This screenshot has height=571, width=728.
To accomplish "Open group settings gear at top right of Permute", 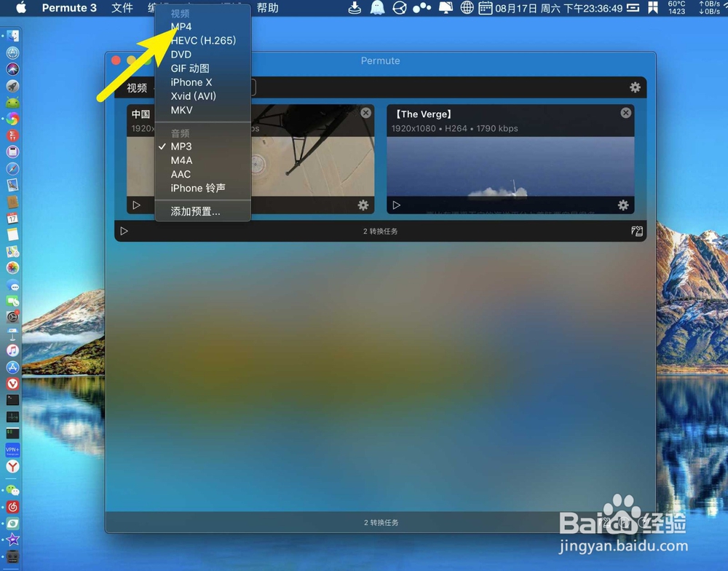I will 635,87.
